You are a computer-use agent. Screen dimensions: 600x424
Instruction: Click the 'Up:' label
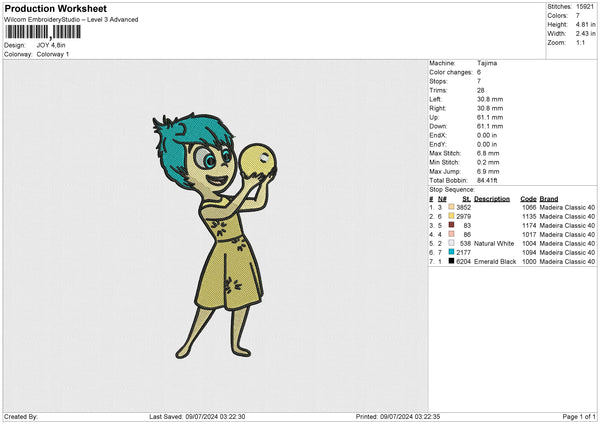click(x=434, y=117)
